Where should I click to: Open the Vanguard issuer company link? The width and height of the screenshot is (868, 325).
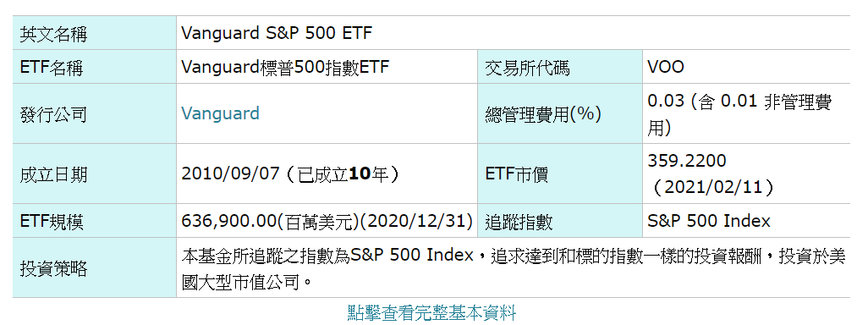click(x=220, y=113)
